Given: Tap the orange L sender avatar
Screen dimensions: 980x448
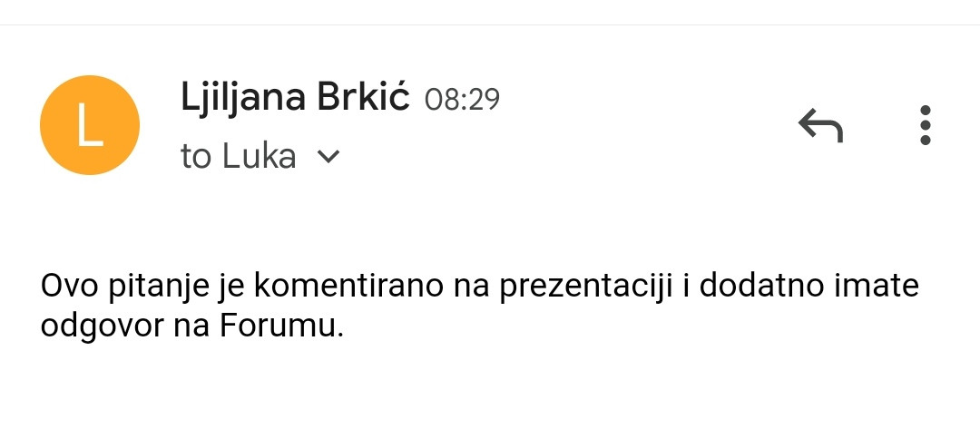Looking at the screenshot, I should pos(89,125).
